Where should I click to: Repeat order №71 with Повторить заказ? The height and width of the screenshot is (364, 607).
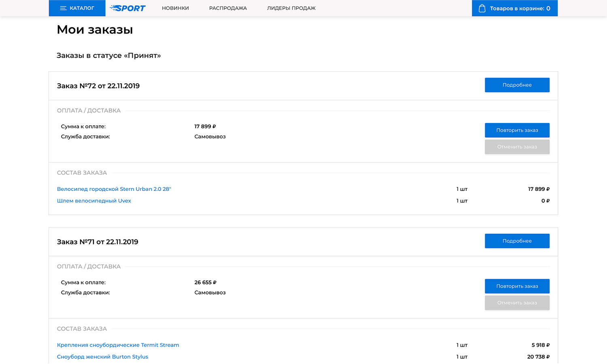tap(517, 286)
